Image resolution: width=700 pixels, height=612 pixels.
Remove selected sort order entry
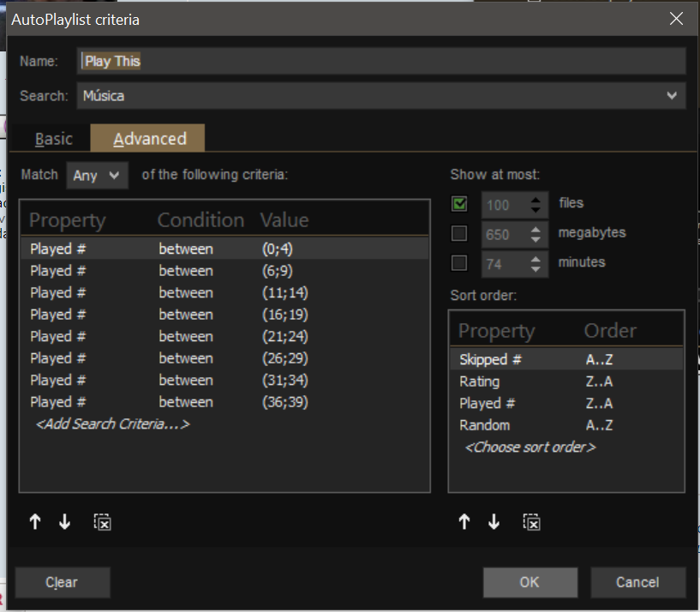pyautogui.click(x=531, y=522)
